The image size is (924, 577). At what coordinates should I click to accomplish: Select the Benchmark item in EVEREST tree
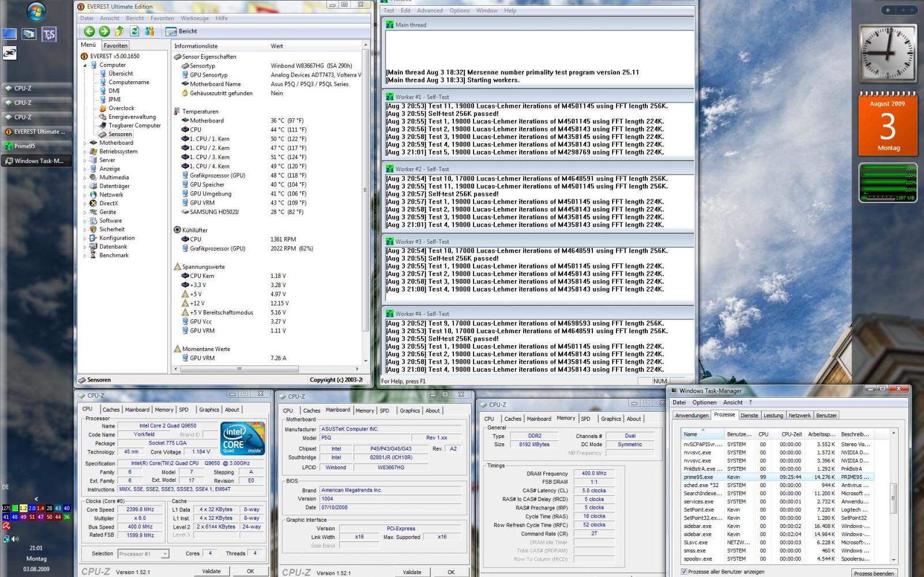[114, 255]
